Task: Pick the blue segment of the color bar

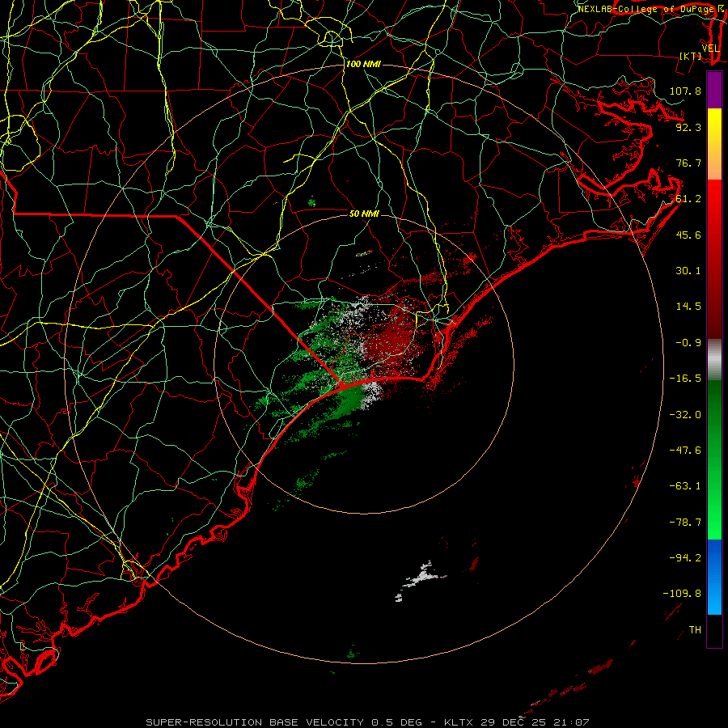Action: tap(714, 577)
